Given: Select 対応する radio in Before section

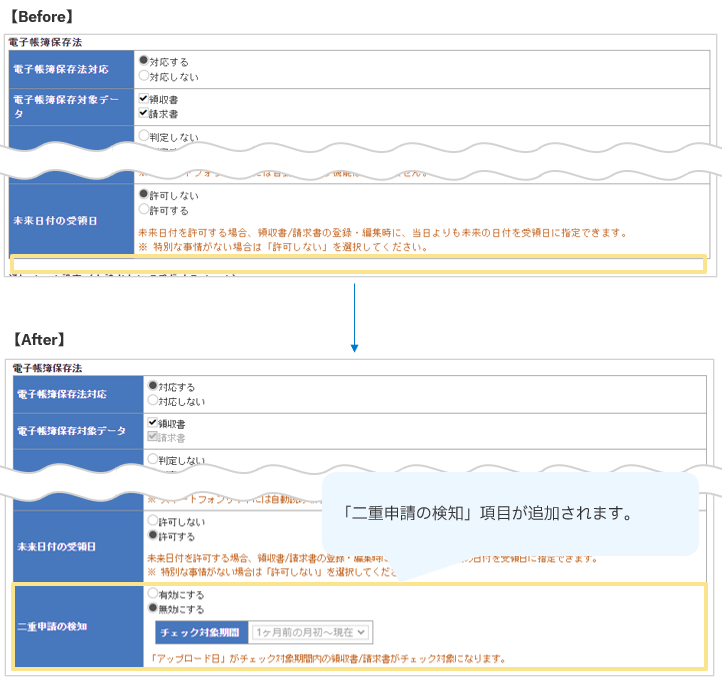Looking at the screenshot, I should (144, 61).
